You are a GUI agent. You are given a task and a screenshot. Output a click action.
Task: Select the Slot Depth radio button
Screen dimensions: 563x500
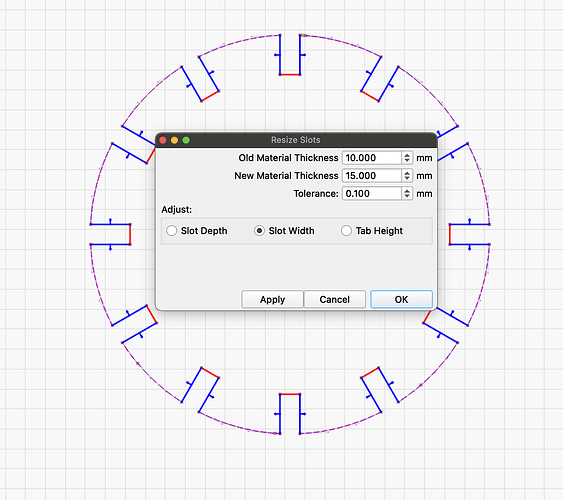tap(172, 230)
